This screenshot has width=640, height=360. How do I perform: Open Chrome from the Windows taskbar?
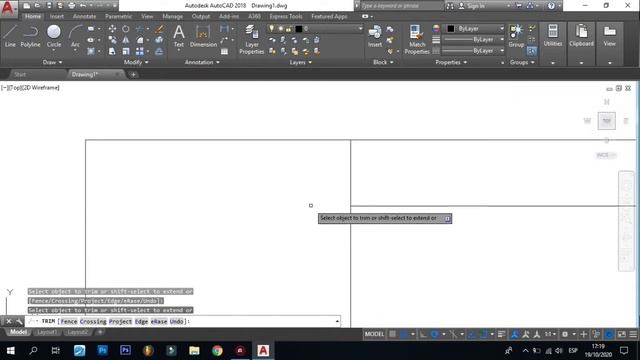(x=217, y=350)
